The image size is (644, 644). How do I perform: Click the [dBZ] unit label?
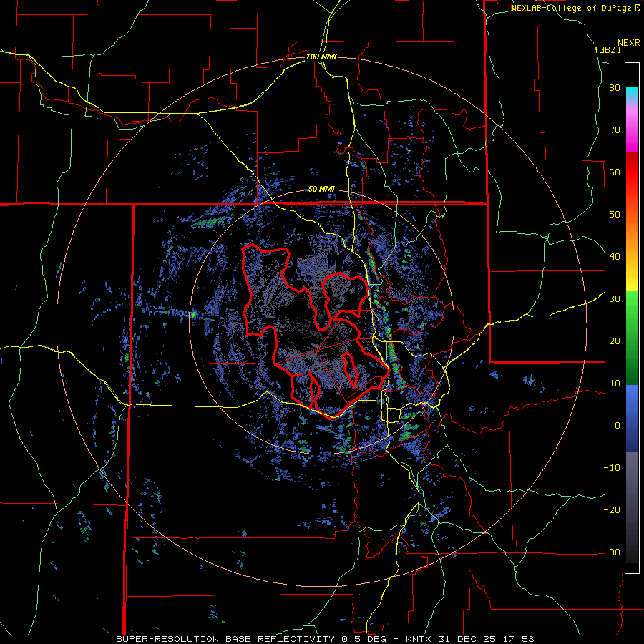tap(608, 50)
